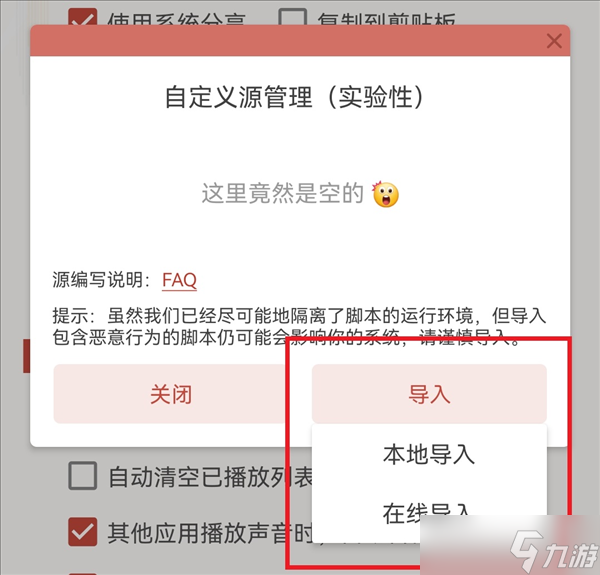The width and height of the screenshot is (600, 575).
Task: Click the 自动清空已播放列表 label text
Action: coord(210,476)
